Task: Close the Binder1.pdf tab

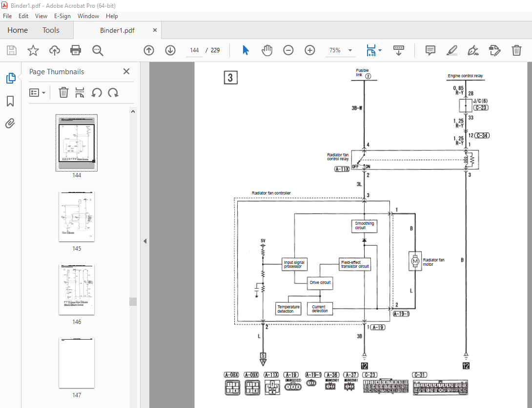Action: (155, 30)
